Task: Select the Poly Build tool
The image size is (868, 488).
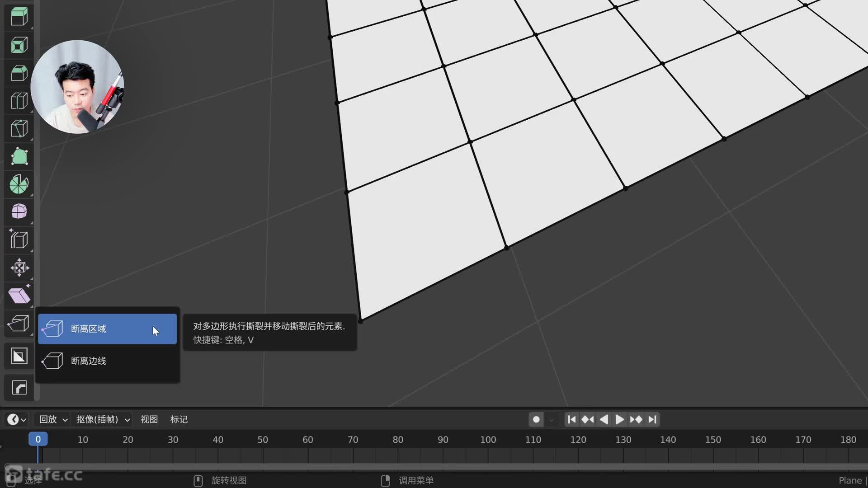Action: pos(19,156)
